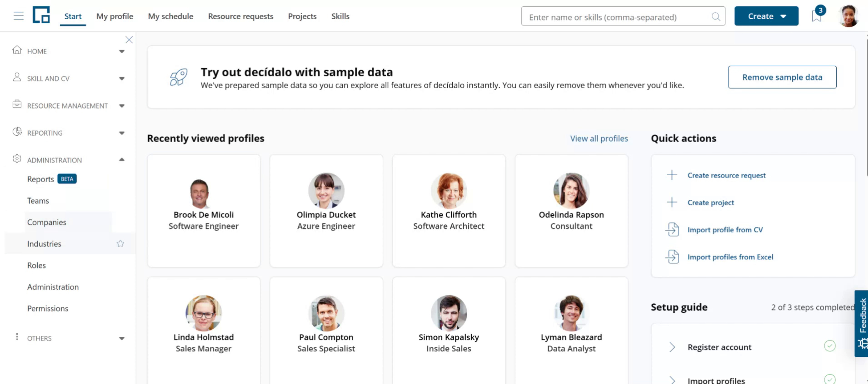Expand the SKILL AND CV section arrow

(x=122, y=79)
